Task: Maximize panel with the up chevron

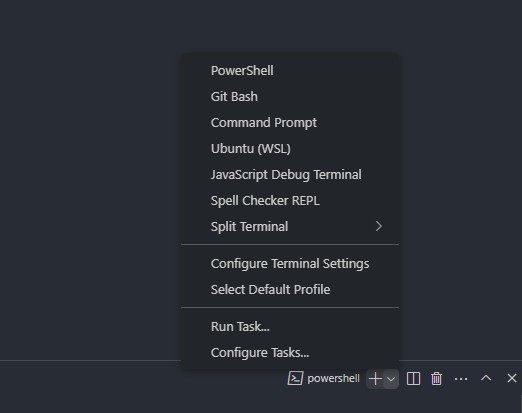Action: pos(486,378)
